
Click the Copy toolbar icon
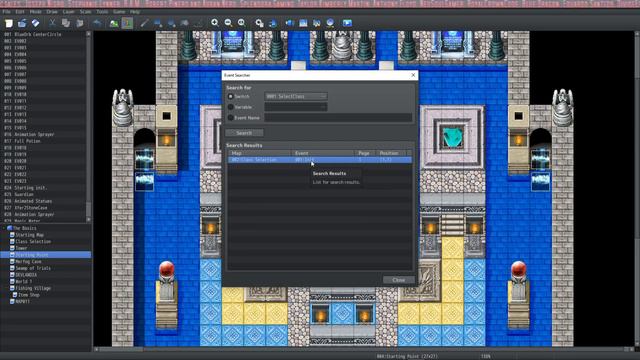point(66,23)
